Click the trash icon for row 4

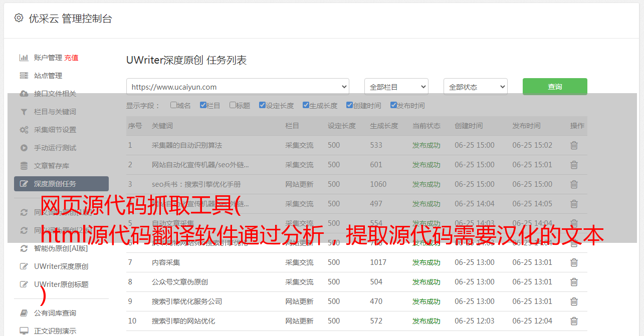(574, 204)
